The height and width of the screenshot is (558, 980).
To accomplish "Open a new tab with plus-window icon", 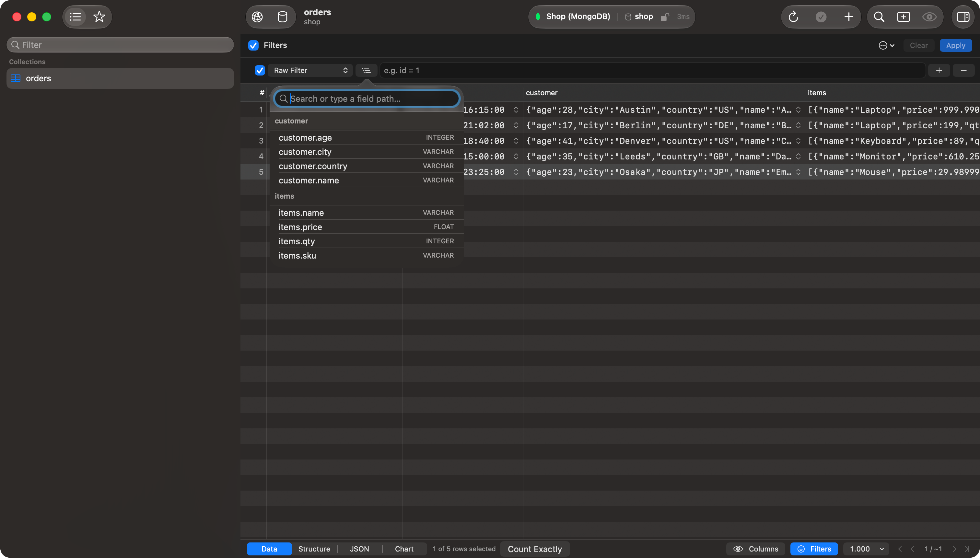I will click(x=904, y=17).
